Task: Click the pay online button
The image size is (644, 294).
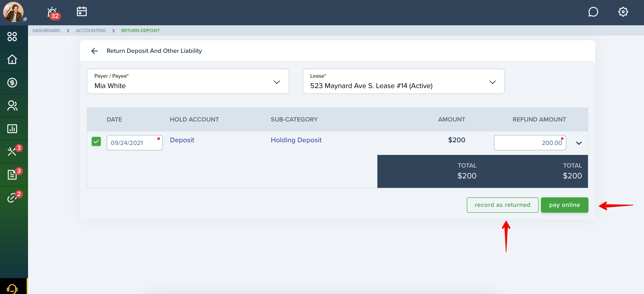Action: pyautogui.click(x=564, y=205)
